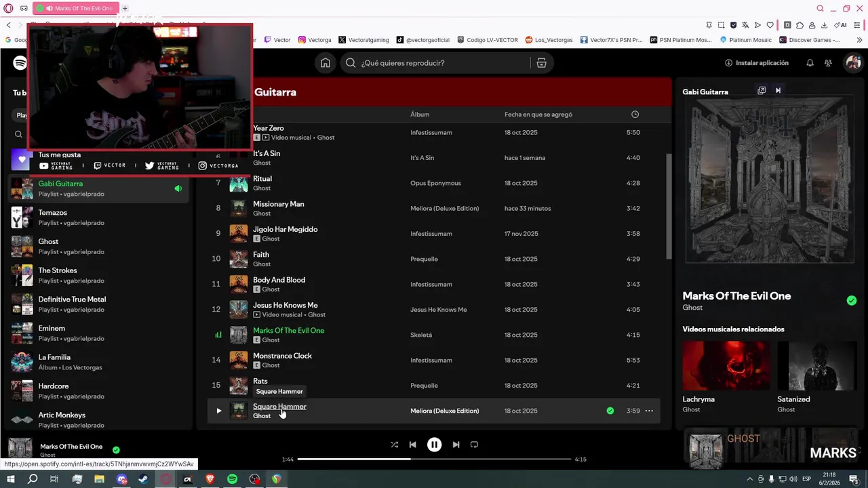
Task: Open the La Familia album
Action: (99, 362)
